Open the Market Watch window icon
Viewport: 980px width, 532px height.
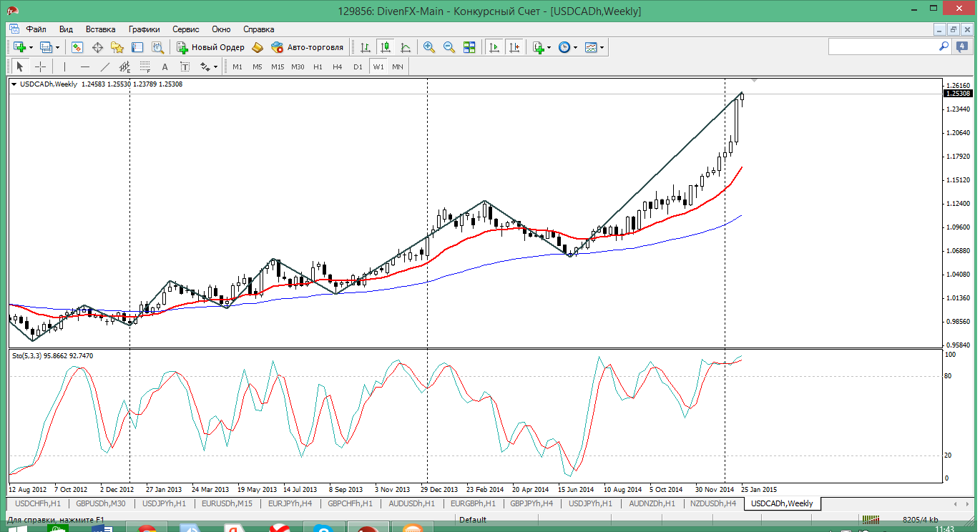77,47
